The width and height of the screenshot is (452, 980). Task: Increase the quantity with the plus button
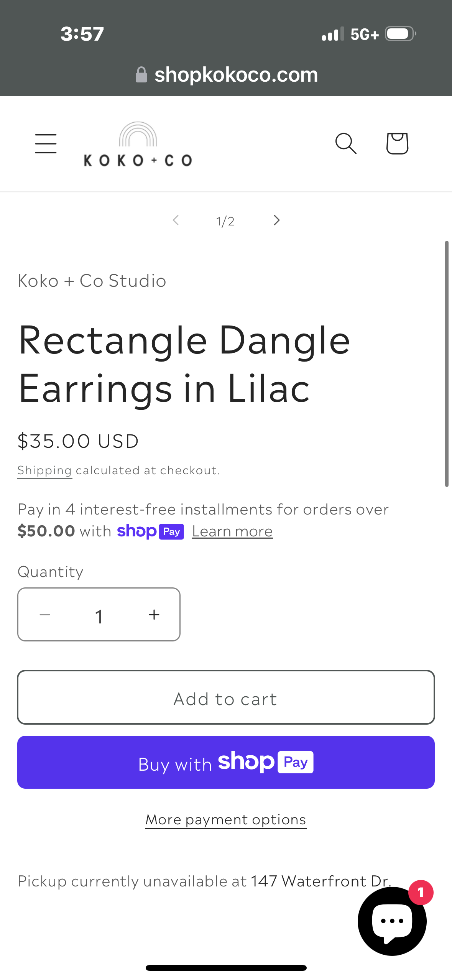coord(154,614)
